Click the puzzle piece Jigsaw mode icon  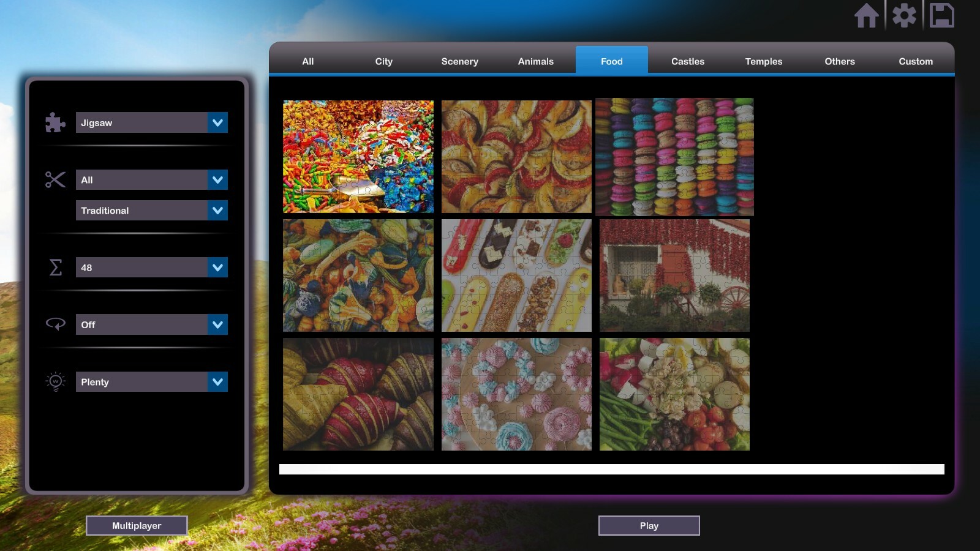pos(55,122)
